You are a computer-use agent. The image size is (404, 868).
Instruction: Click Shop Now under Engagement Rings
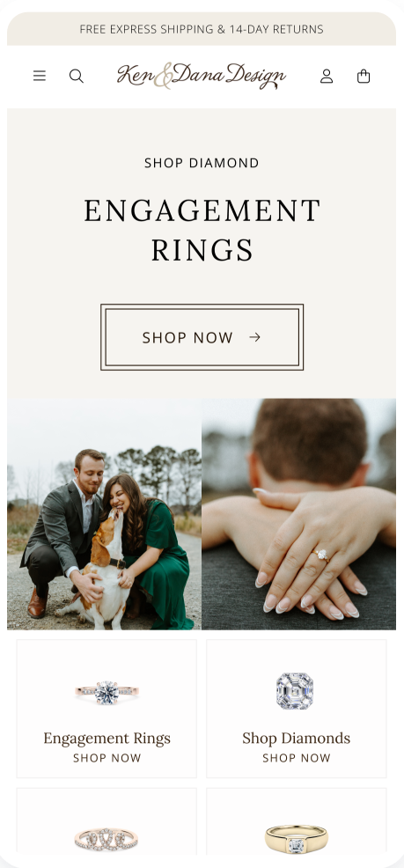(107, 758)
